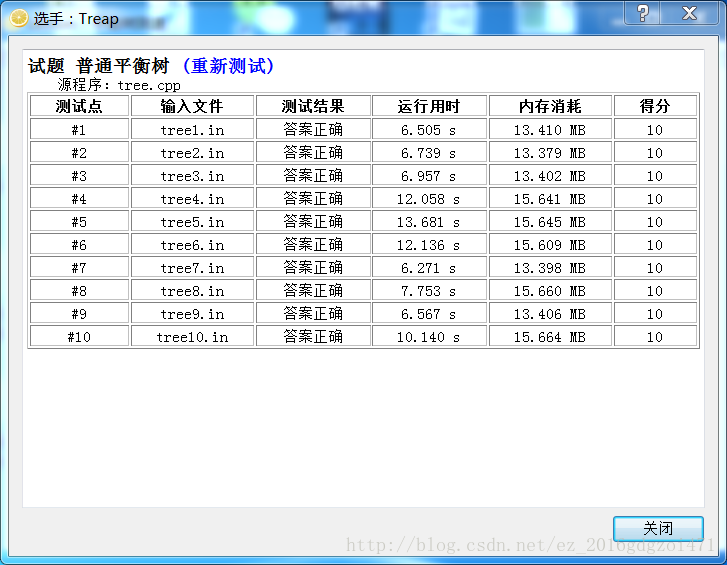Click the 6.957 s runtime cell
The height and width of the screenshot is (565, 727).
point(429,176)
